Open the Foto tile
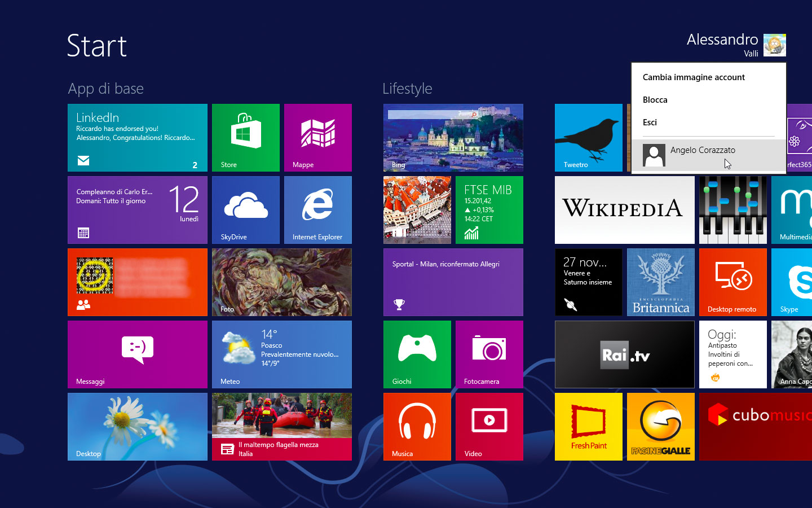Viewport: 812px width, 508px height. point(282,282)
